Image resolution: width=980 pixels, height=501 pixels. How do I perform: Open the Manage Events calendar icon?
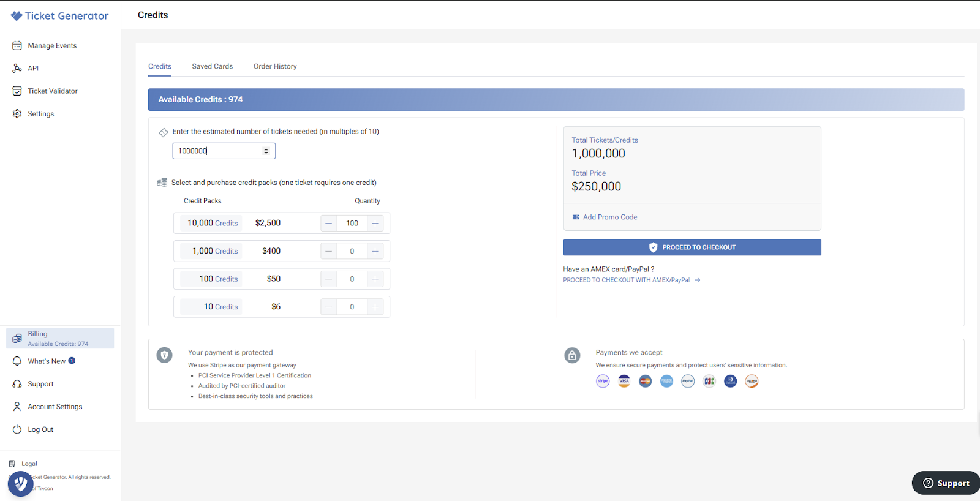tap(17, 46)
